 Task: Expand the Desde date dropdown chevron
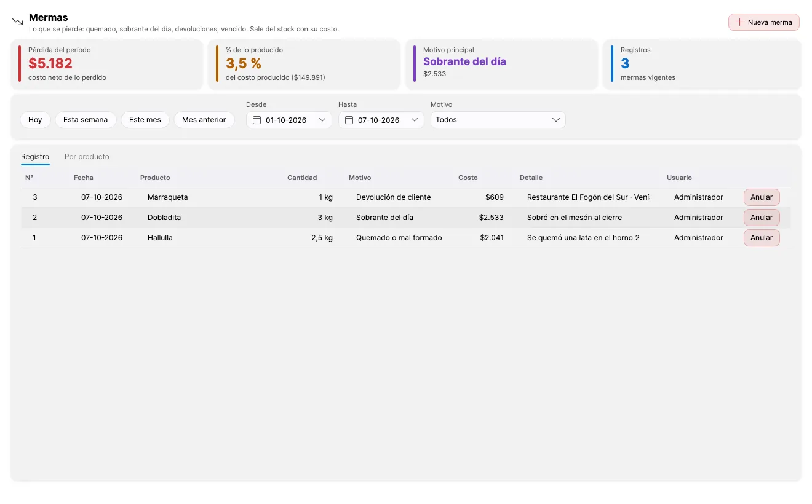click(322, 120)
